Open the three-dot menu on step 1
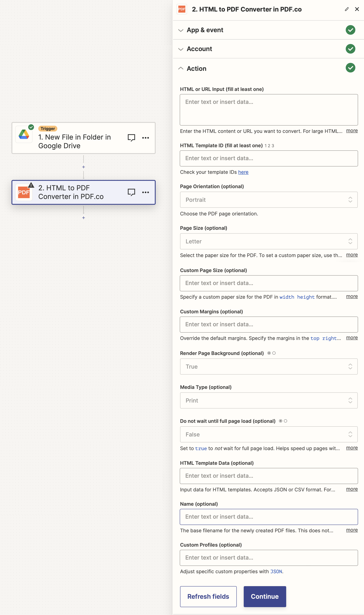Viewport: 364px width, 615px height. 145,138
